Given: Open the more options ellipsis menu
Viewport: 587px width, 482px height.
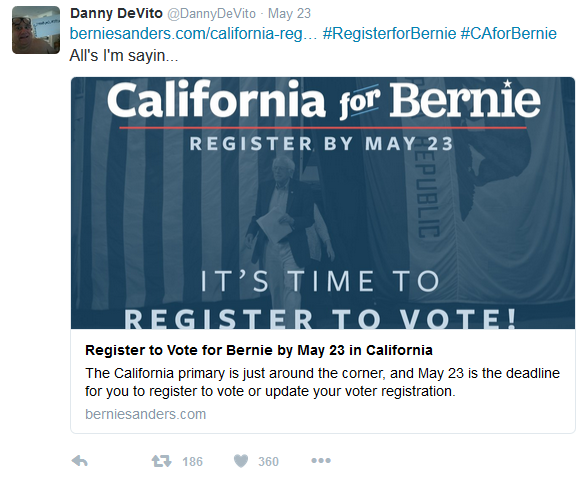Looking at the screenshot, I should click(x=321, y=461).
